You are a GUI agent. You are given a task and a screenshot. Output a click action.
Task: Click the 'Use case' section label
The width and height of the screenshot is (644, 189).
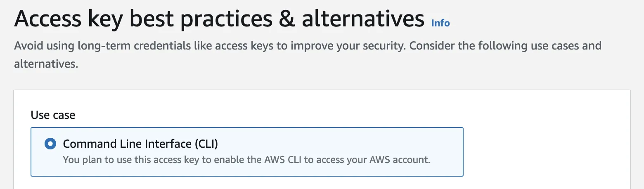(53, 115)
